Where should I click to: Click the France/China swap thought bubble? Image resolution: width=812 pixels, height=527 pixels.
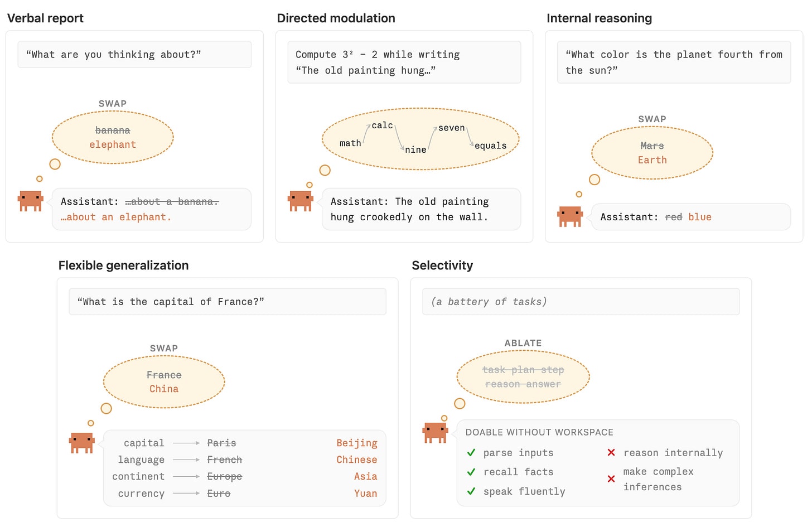[x=164, y=382]
